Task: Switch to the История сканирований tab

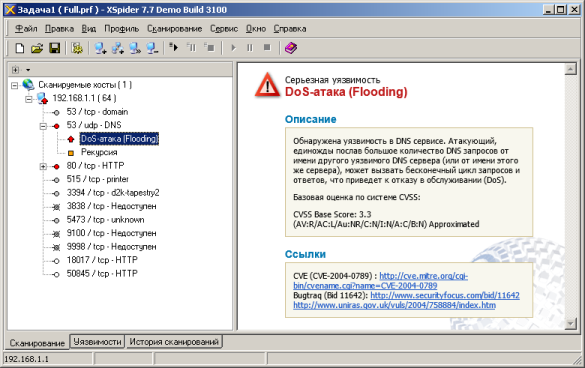Action: (x=173, y=342)
